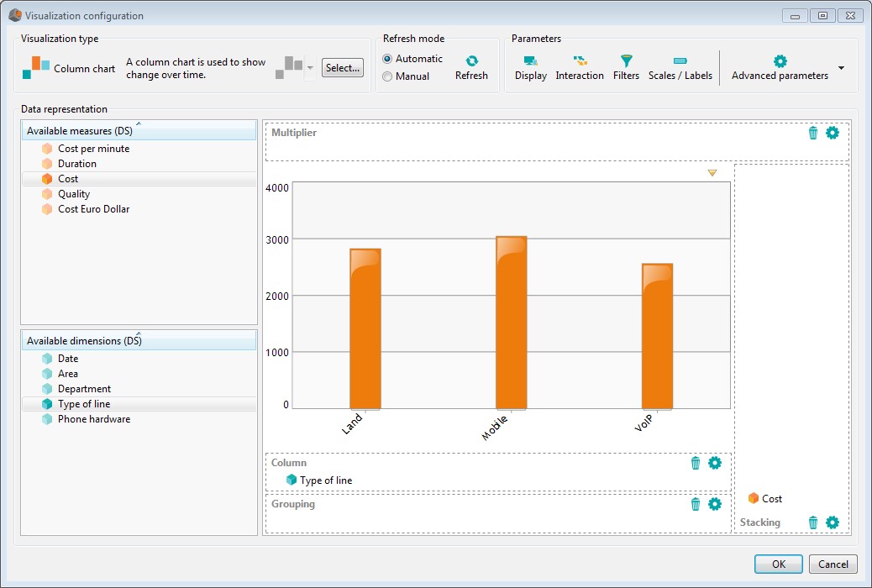Select the Area dimension
872x588 pixels.
139,373
